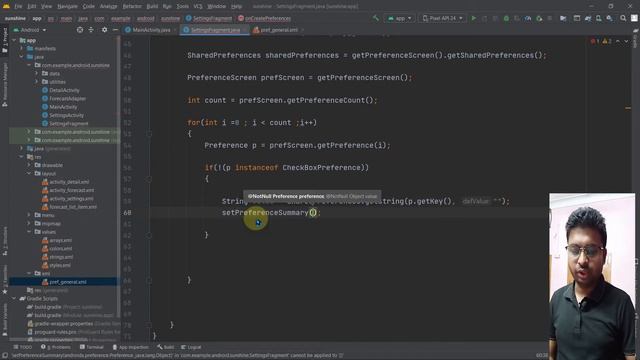Viewport: 640px width, 360px height.
Task: Open Project panel settings gear
Action: coord(104,30)
